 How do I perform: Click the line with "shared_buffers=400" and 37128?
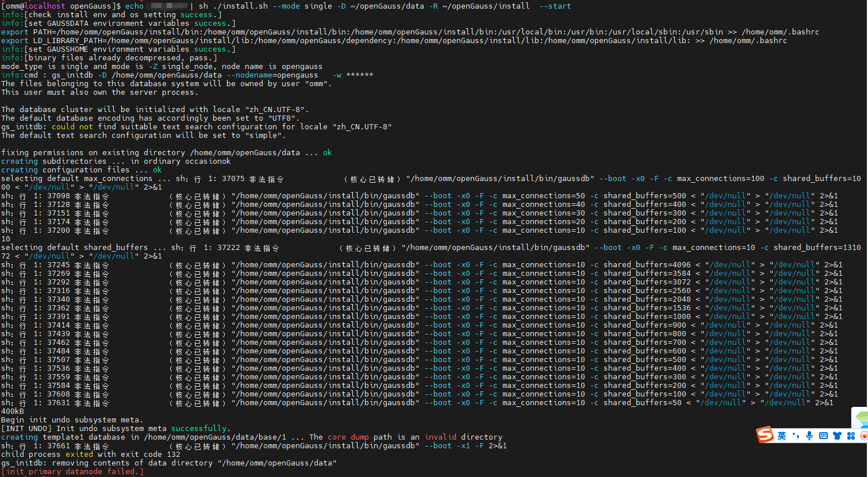point(420,204)
